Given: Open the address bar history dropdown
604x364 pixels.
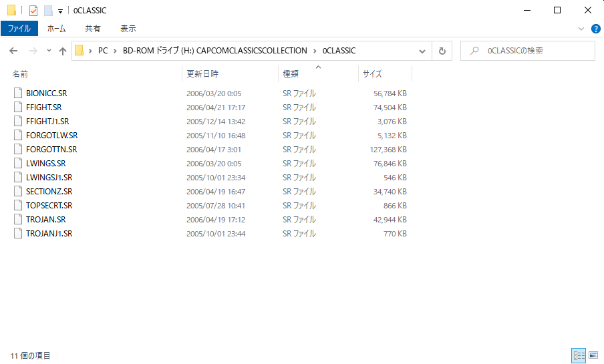Looking at the screenshot, I should point(422,51).
